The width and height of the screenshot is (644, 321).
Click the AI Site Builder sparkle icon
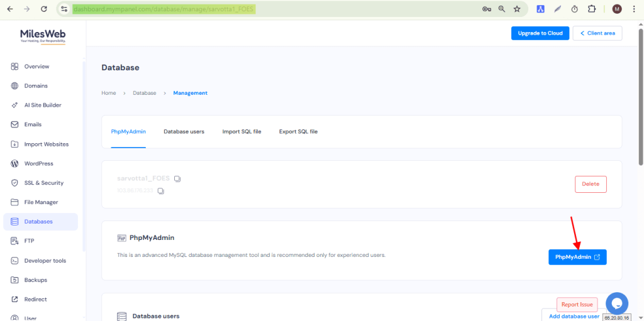[15, 105]
